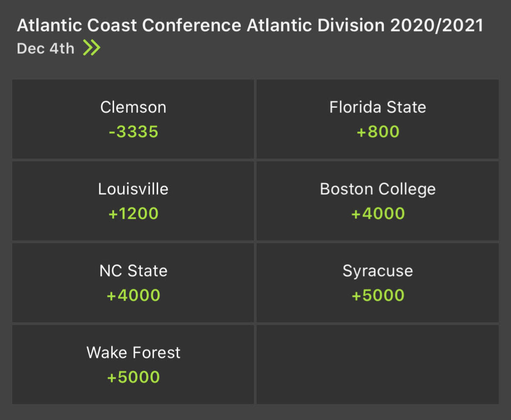Click the NC State +4000 odds value

133,295
